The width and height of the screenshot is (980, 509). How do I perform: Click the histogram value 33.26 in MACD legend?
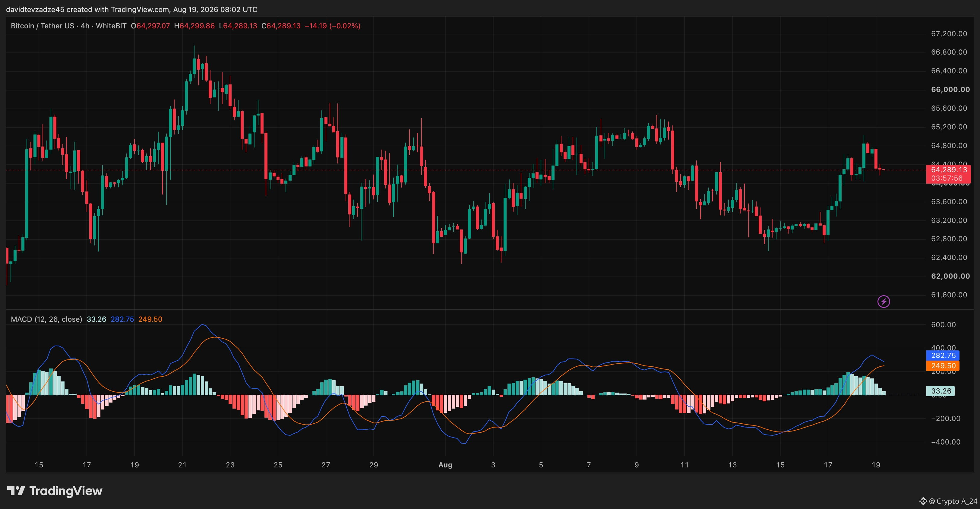tap(96, 319)
